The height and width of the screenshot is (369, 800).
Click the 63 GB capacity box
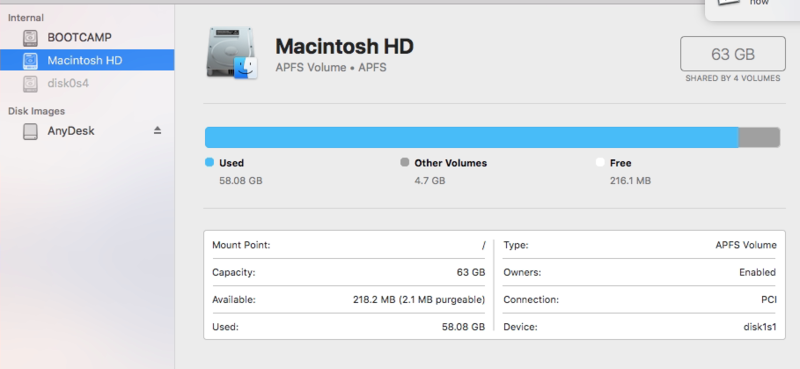(733, 54)
